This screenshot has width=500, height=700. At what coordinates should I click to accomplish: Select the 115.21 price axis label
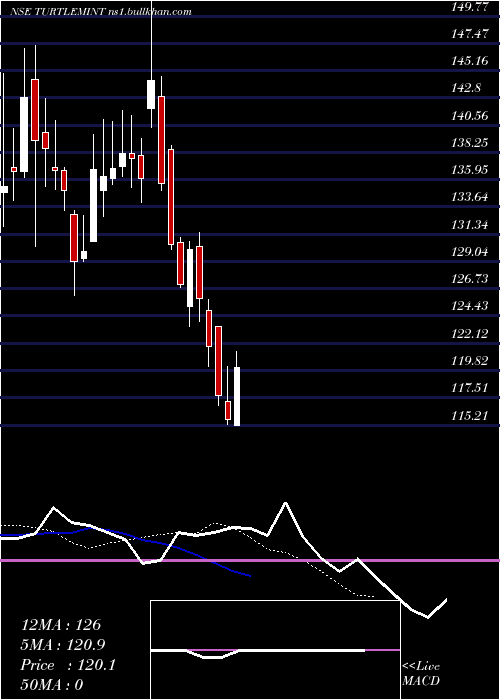coord(469,416)
